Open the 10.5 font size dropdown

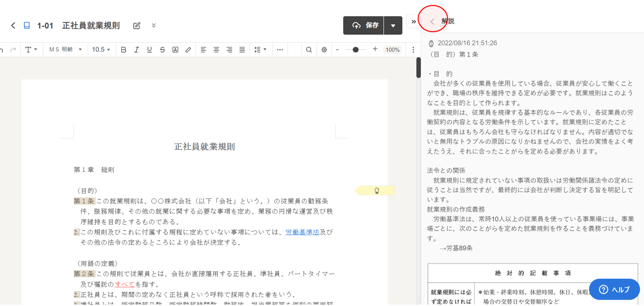101,50
